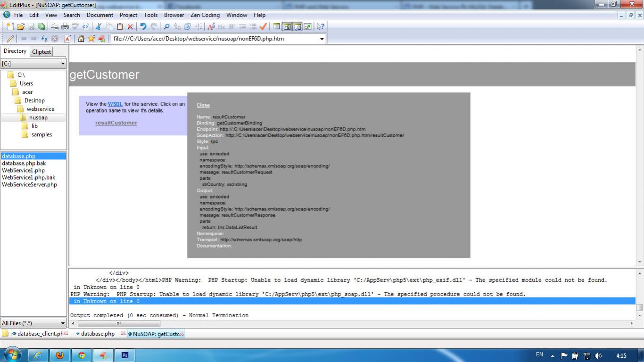644x362 pixels.
Task: Select WebService1.php in file list
Action: tap(23, 170)
